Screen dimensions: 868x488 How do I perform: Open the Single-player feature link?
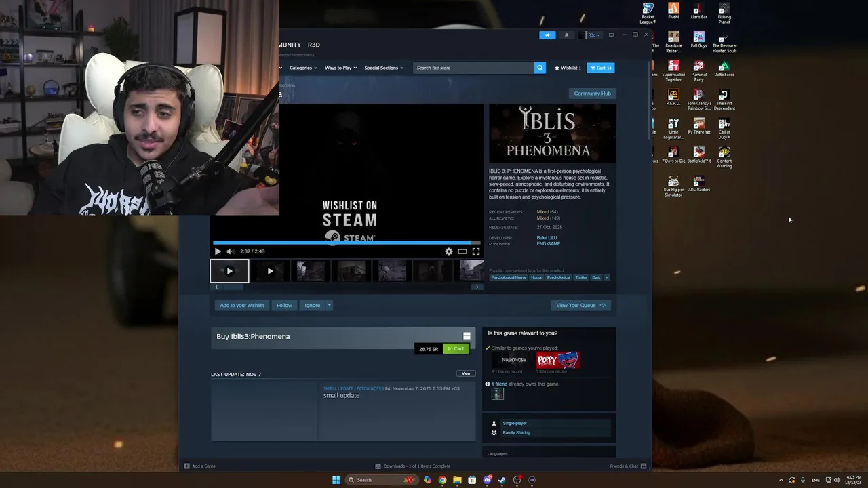515,423
